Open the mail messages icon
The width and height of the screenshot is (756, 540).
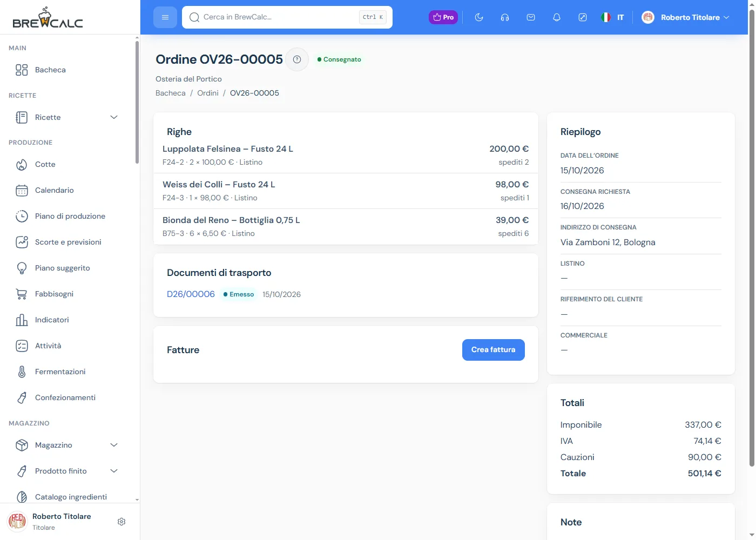pyautogui.click(x=531, y=17)
